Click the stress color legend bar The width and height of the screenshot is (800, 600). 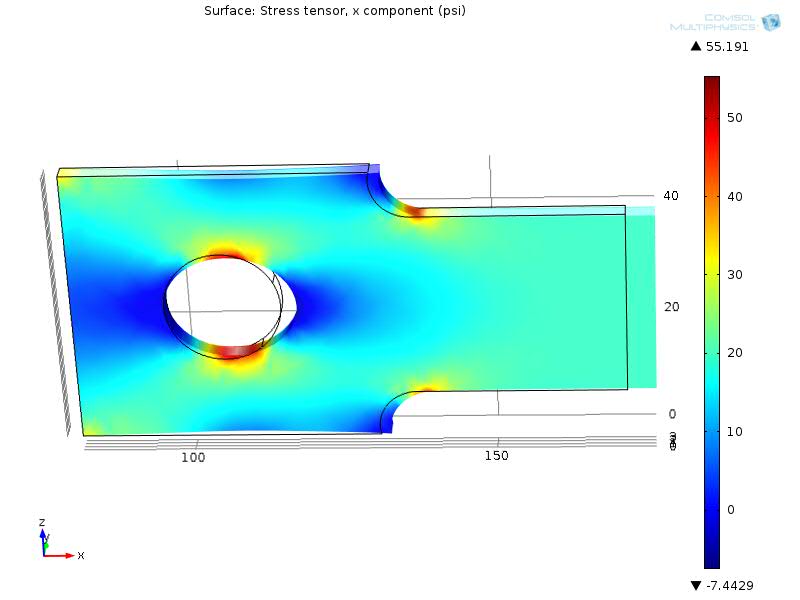click(711, 320)
